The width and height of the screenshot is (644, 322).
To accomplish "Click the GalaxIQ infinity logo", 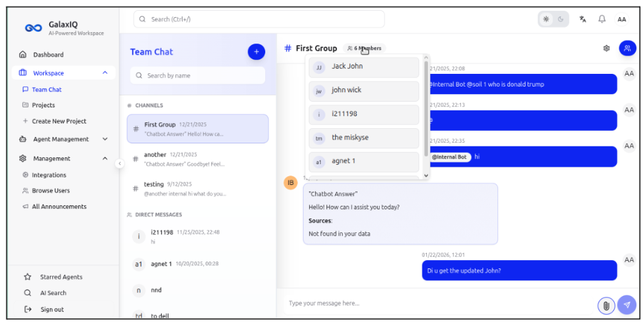I will (x=33, y=28).
